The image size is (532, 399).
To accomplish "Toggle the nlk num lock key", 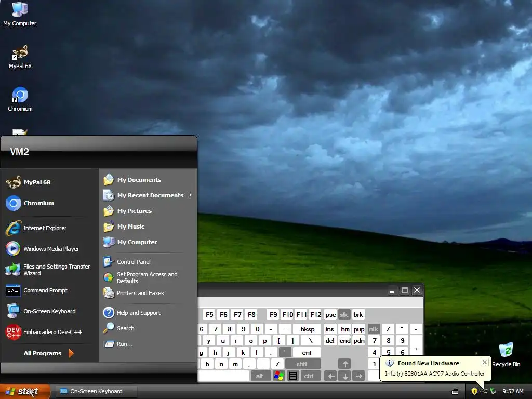I will pos(374,329).
